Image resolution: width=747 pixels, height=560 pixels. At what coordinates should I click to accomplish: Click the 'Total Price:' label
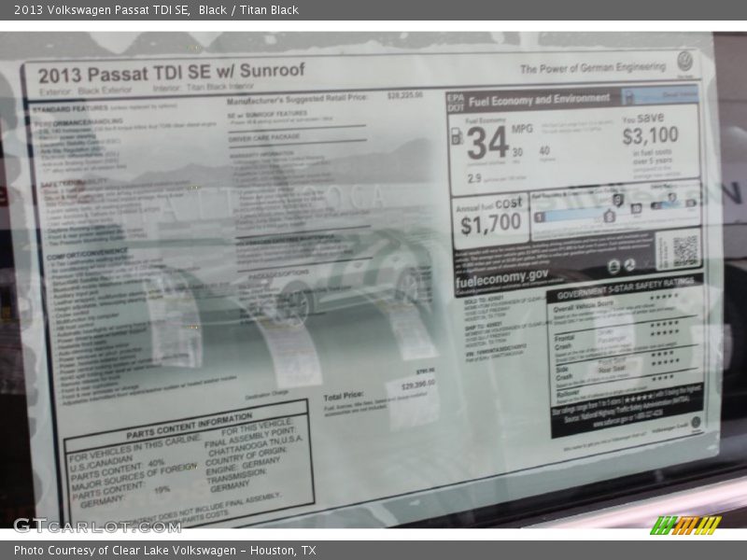[x=344, y=396]
